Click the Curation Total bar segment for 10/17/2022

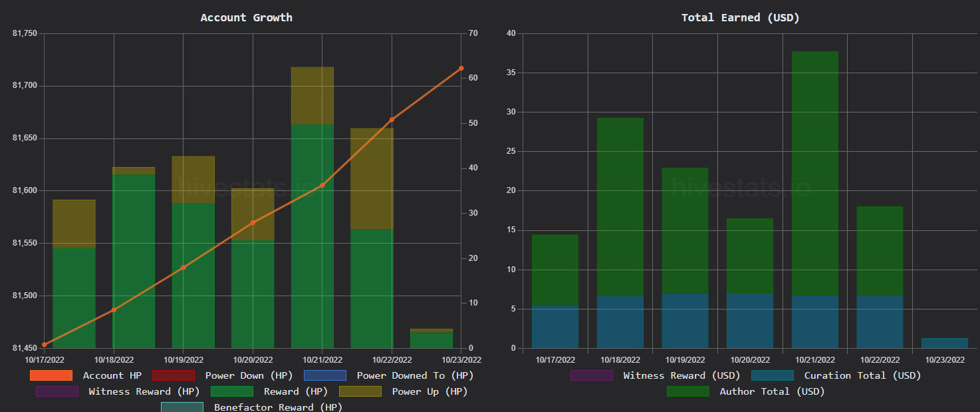(x=555, y=327)
